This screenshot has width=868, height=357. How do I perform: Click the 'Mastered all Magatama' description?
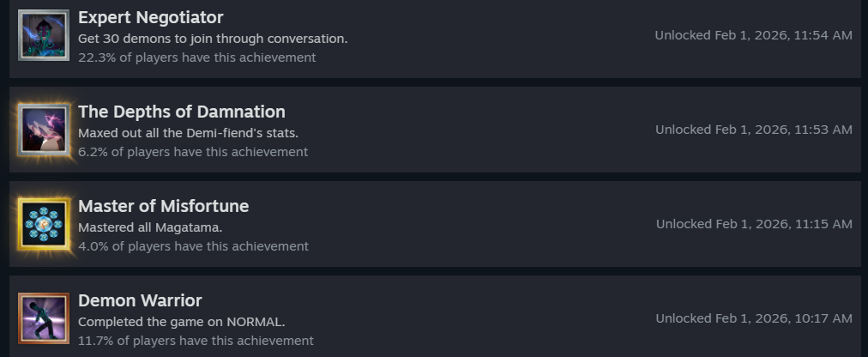(x=150, y=227)
